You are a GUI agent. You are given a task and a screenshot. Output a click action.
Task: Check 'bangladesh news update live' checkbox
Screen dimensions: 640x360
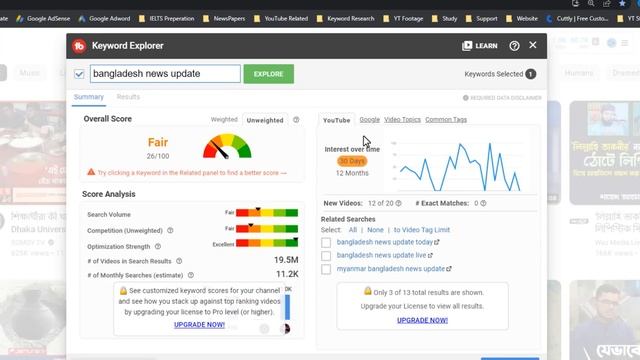click(326, 256)
